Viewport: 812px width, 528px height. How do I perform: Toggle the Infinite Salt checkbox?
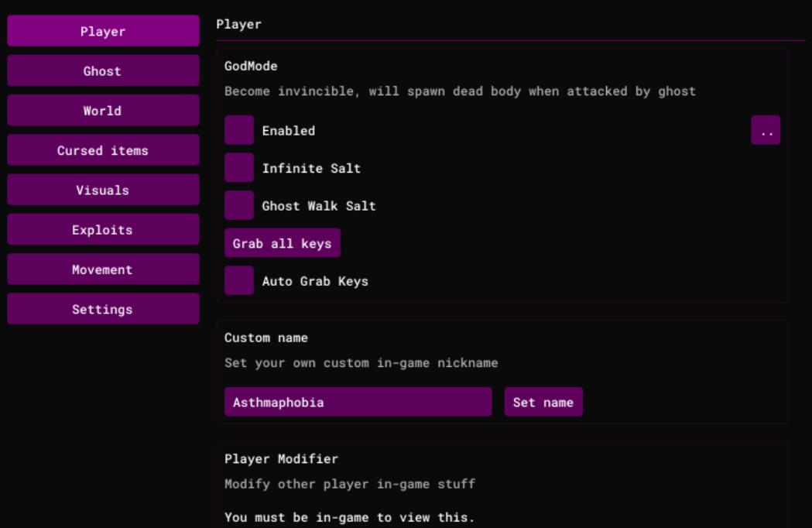pos(238,168)
